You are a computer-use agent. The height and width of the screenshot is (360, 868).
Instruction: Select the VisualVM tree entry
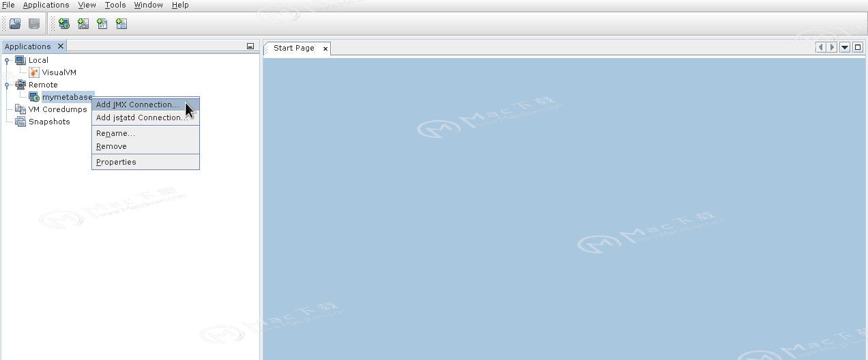pos(59,72)
